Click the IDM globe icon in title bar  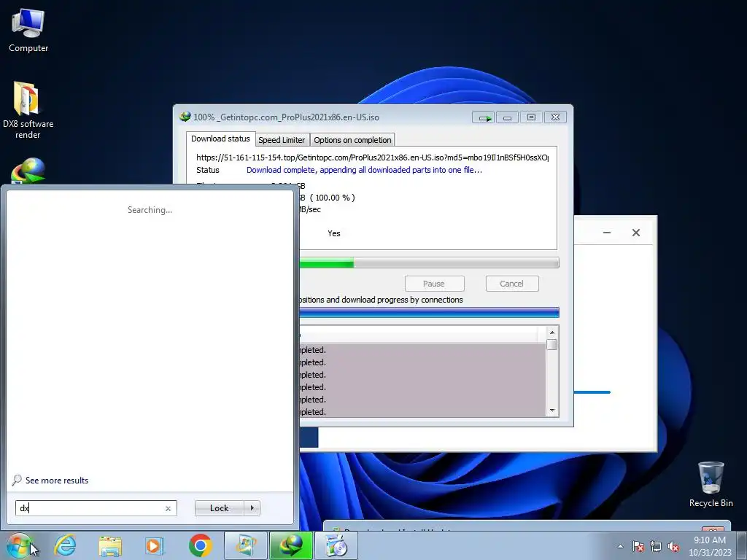(x=185, y=117)
